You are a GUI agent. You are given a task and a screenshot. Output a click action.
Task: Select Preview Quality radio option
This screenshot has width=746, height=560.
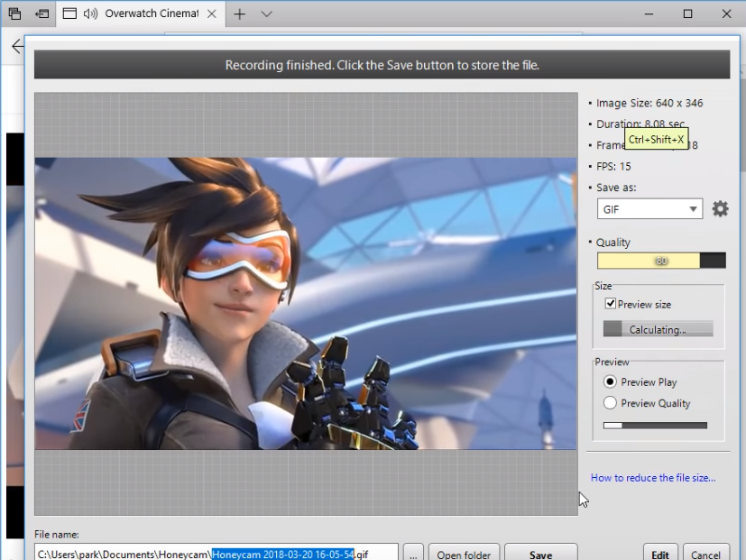[x=611, y=403]
